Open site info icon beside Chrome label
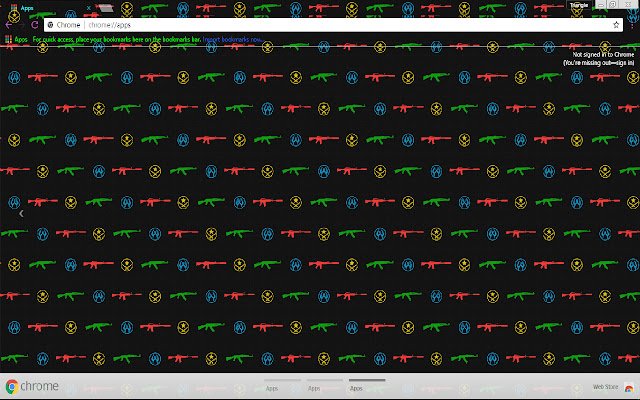This screenshot has width=640, height=400. pos(51,25)
